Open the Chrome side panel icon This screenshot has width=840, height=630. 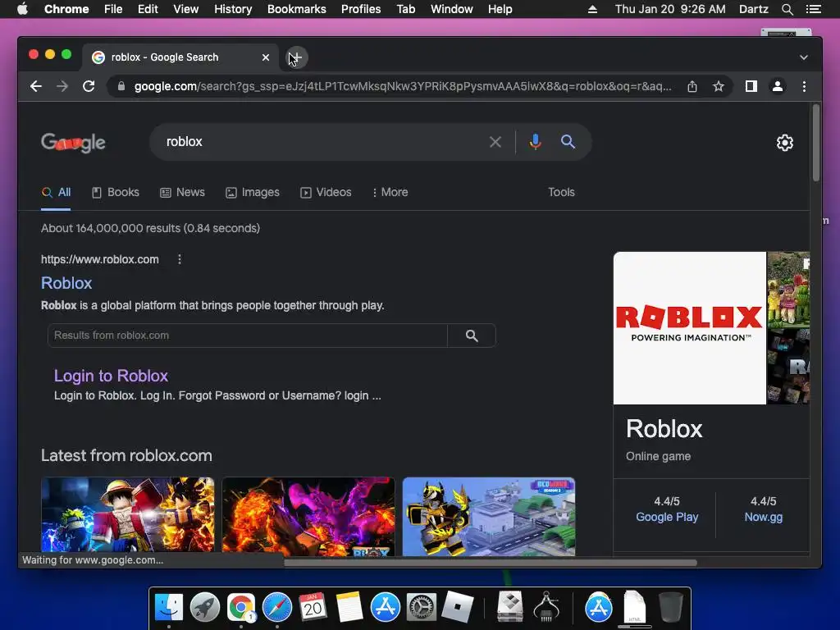coord(751,86)
